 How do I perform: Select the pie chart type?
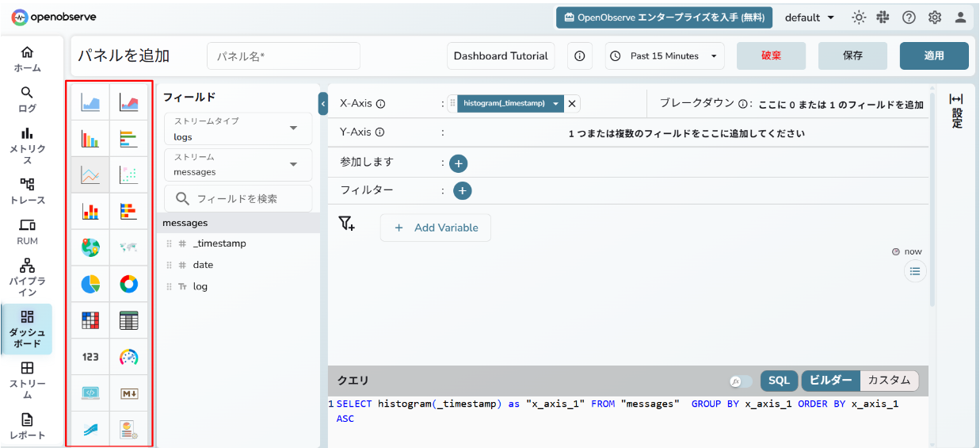point(90,284)
